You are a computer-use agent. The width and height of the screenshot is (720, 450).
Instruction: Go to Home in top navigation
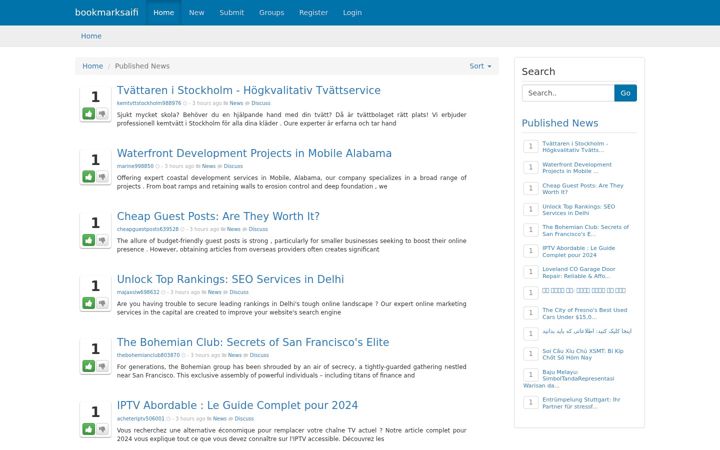(x=163, y=12)
